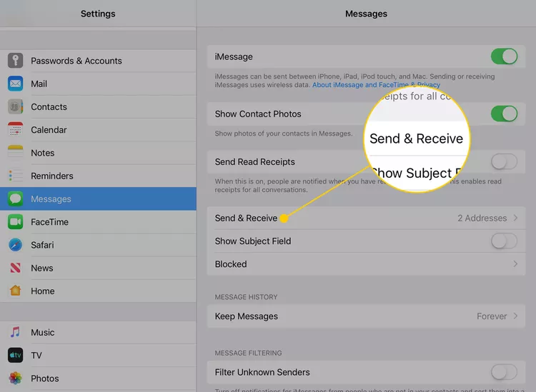Tap the Settings title heading
Viewport: 536px width, 392px height.
pyautogui.click(x=98, y=14)
